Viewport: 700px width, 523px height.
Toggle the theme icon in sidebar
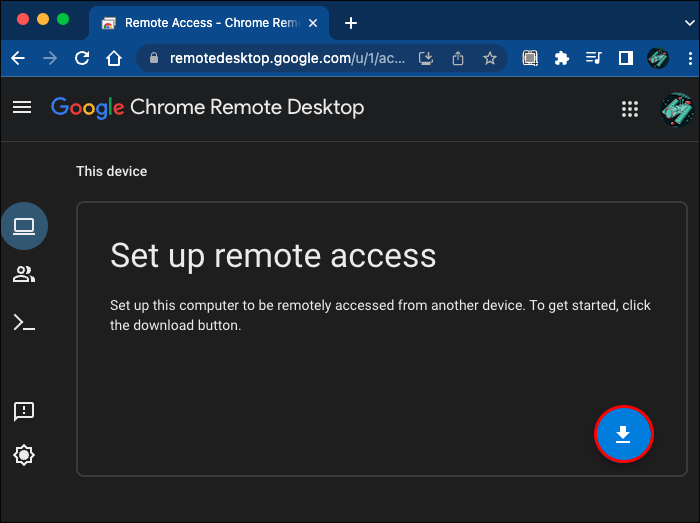click(24, 455)
